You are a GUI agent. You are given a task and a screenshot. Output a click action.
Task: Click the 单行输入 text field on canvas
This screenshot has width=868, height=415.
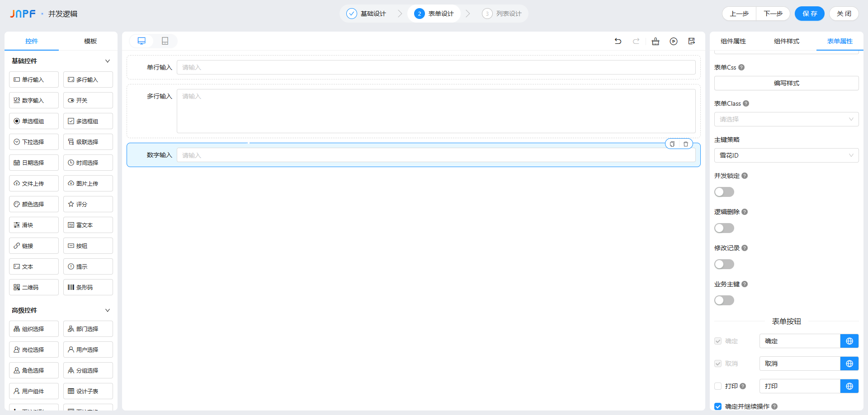pos(436,67)
